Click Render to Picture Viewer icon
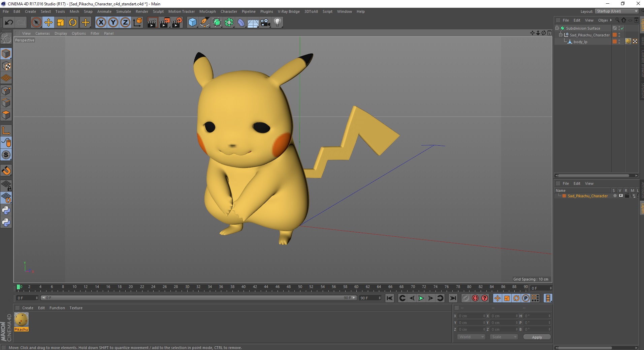 165,23
